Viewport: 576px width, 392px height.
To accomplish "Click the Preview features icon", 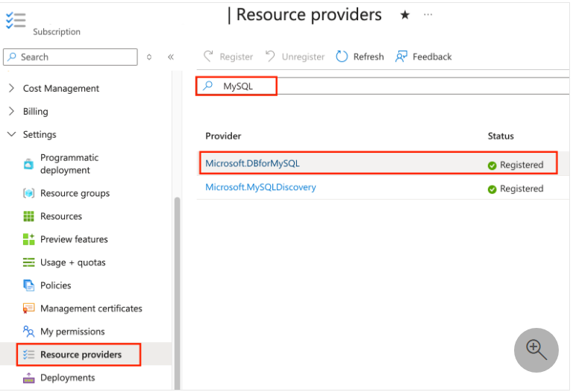I will (x=28, y=239).
